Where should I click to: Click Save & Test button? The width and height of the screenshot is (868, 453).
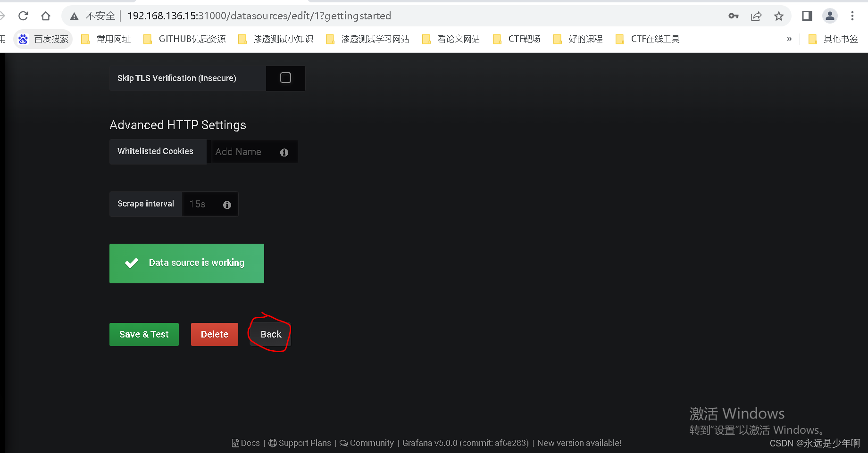pyautogui.click(x=144, y=334)
